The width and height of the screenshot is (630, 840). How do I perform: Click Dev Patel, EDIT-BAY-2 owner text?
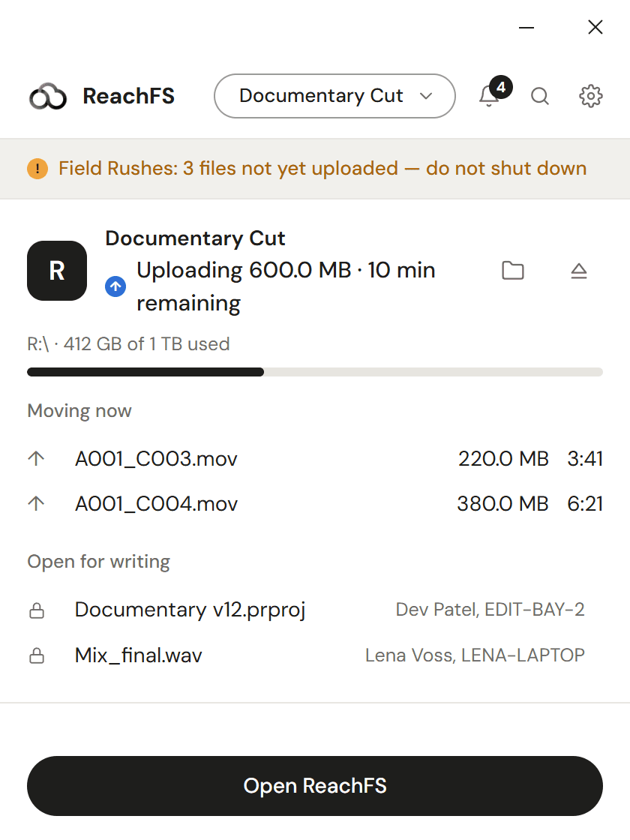(x=490, y=610)
